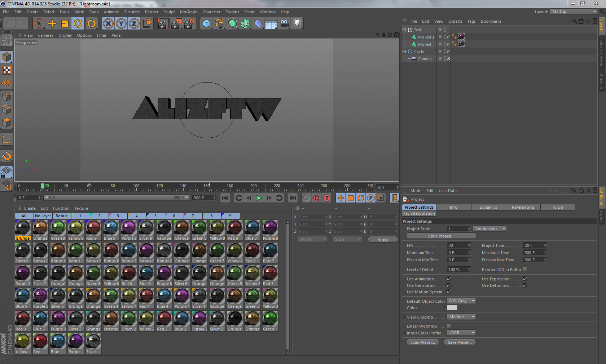Toggle the Use Animation checkbox
Image resolution: width=606 pixels, height=364 pixels.
point(449,279)
